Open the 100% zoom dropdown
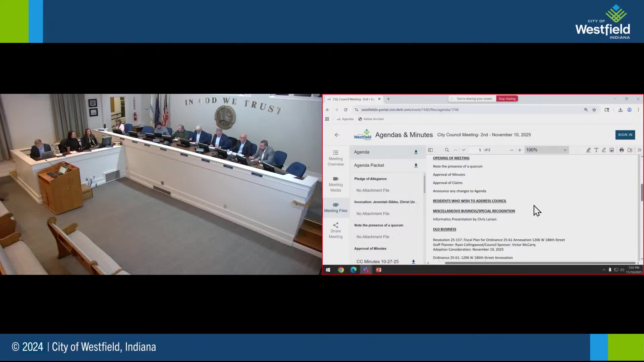This screenshot has width=644, height=362. (546, 150)
